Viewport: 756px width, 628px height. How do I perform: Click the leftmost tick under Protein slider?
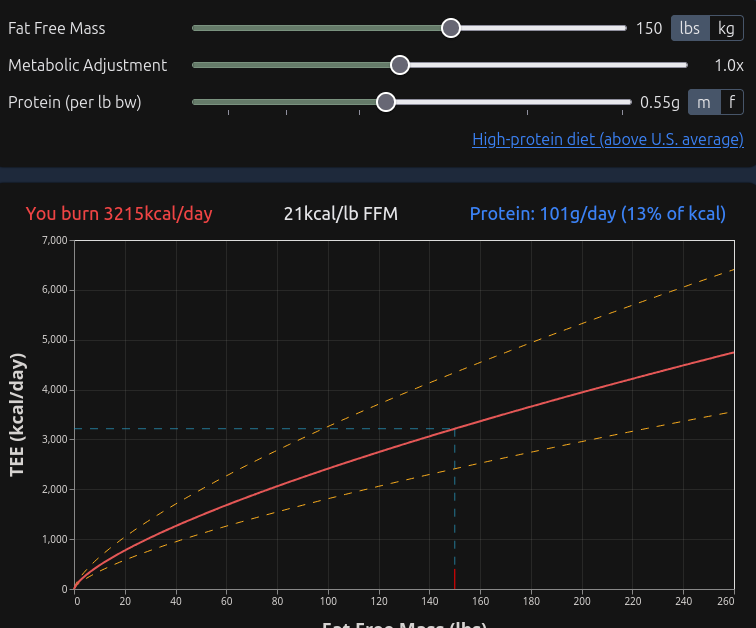[x=229, y=112]
